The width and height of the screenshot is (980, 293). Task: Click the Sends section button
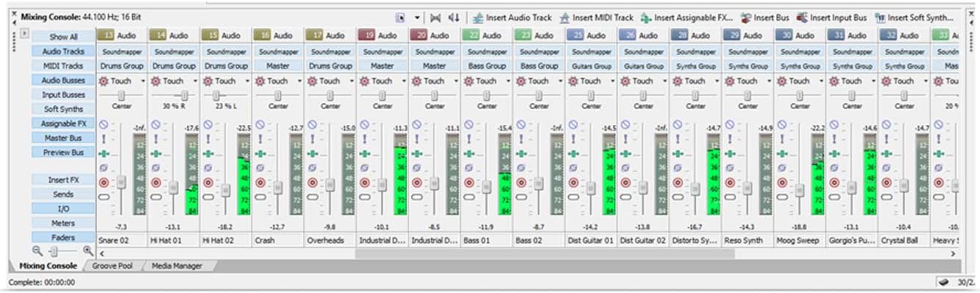pyautogui.click(x=63, y=194)
